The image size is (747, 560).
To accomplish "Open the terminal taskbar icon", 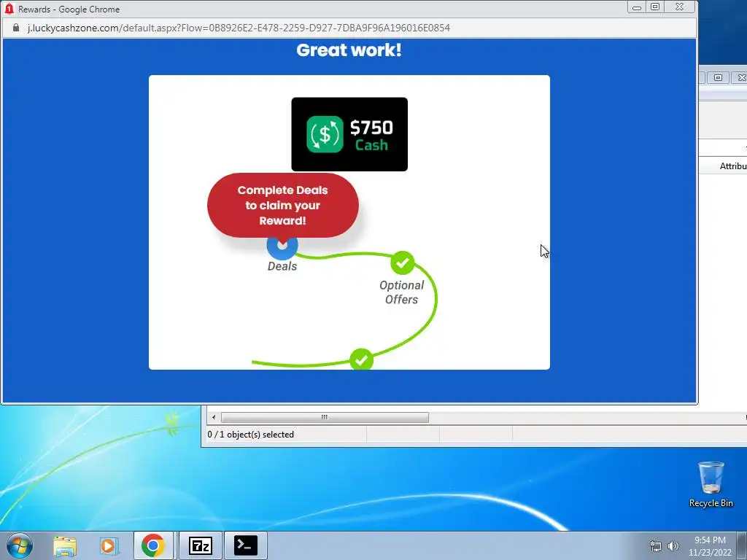I will 246,545.
